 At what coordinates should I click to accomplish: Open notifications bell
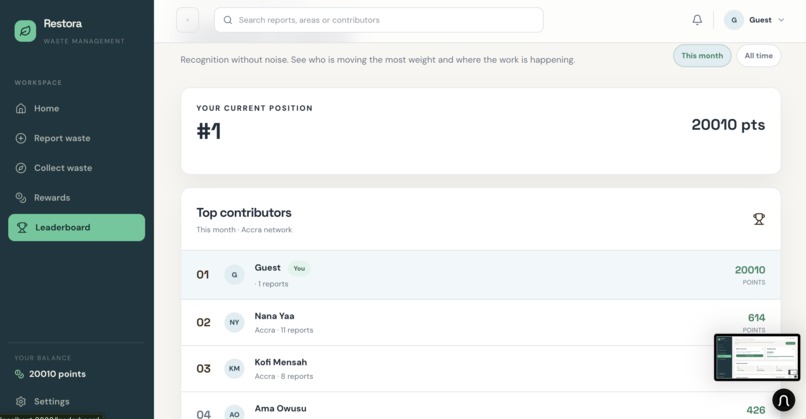pos(697,20)
